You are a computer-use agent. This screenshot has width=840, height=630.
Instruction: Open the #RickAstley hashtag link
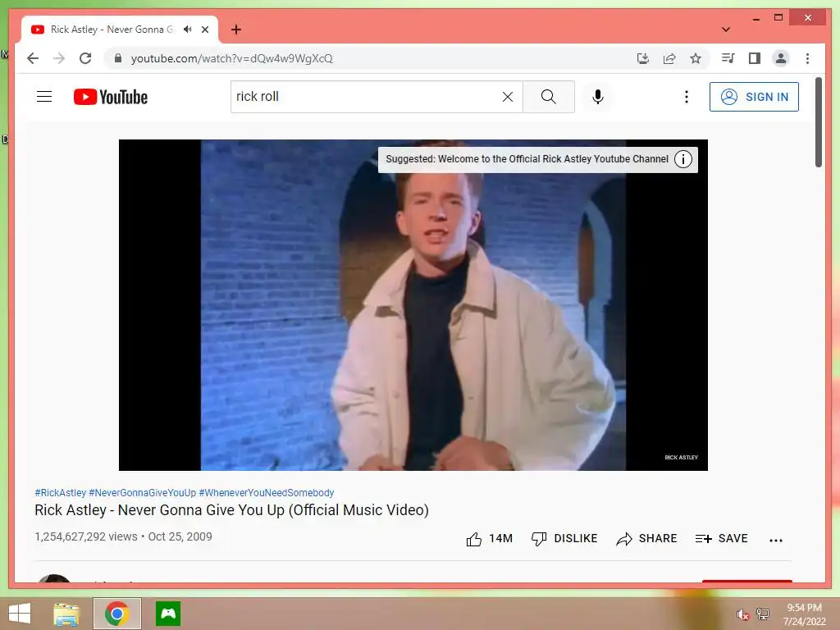(x=61, y=492)
